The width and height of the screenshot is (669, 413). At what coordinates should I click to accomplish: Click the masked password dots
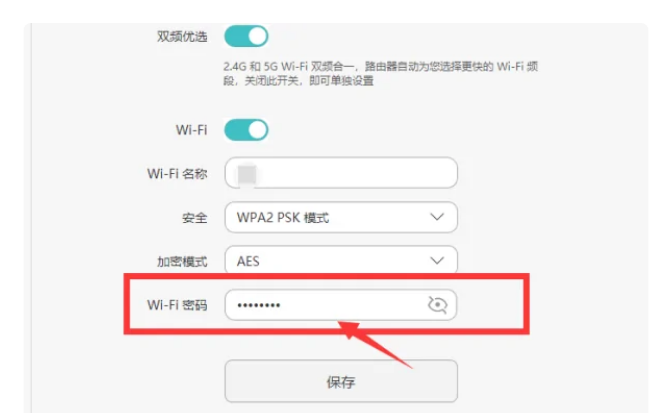pos(259,305)
